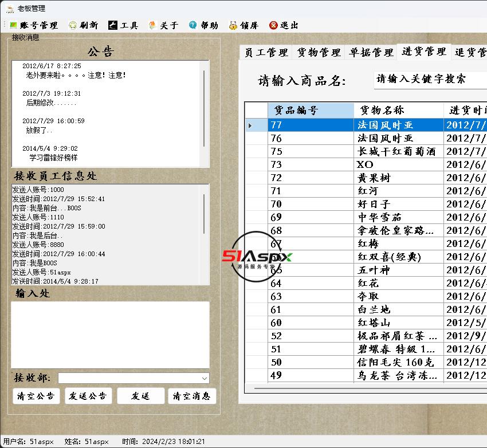Click the 货物名称 column header

click(x=399, y=110)
